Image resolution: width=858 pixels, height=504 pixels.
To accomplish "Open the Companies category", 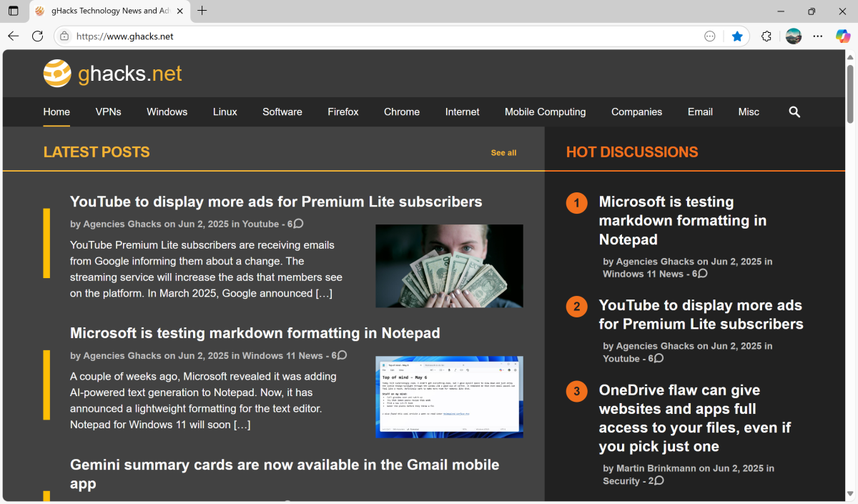I will 637,112.
